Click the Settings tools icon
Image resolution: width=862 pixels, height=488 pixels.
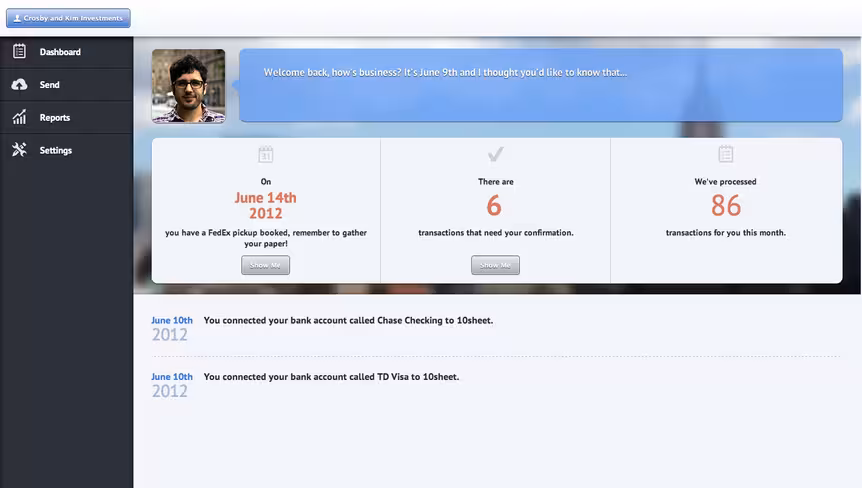[19, 149]
